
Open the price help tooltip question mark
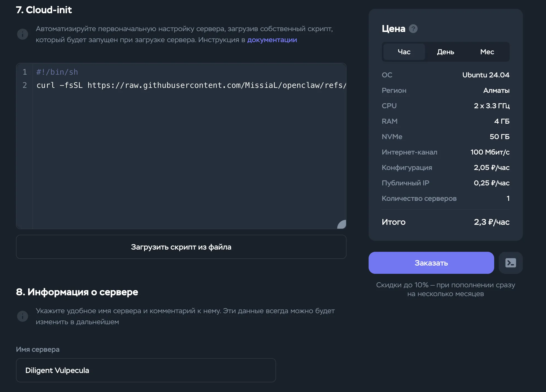[x=413, y=29]
